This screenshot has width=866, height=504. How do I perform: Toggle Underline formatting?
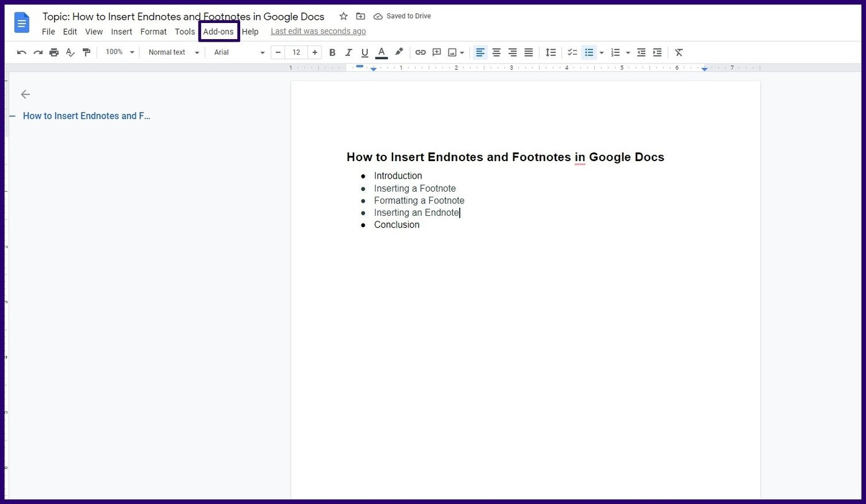(x=365, y=52)
